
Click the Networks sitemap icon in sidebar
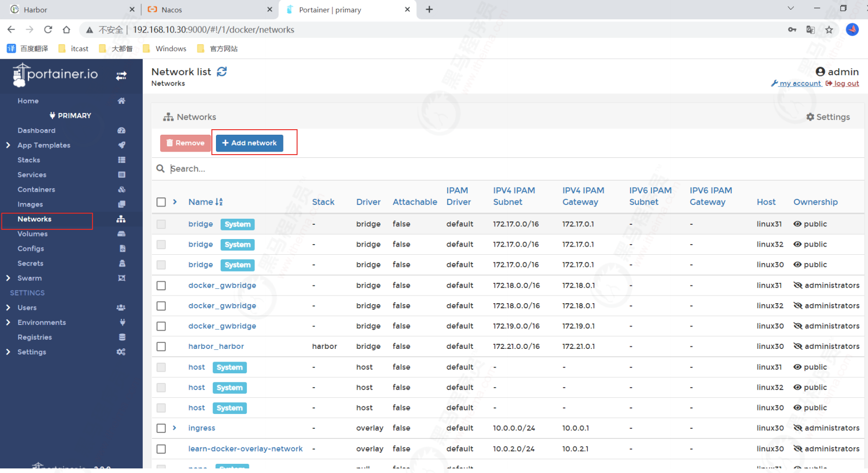pyautogui.click(x=120, y=219)
